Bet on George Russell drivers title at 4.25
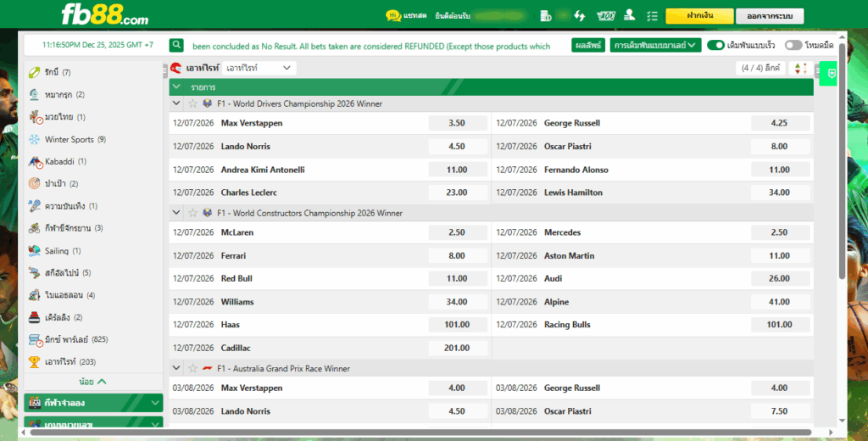 (x=780, y=123)
